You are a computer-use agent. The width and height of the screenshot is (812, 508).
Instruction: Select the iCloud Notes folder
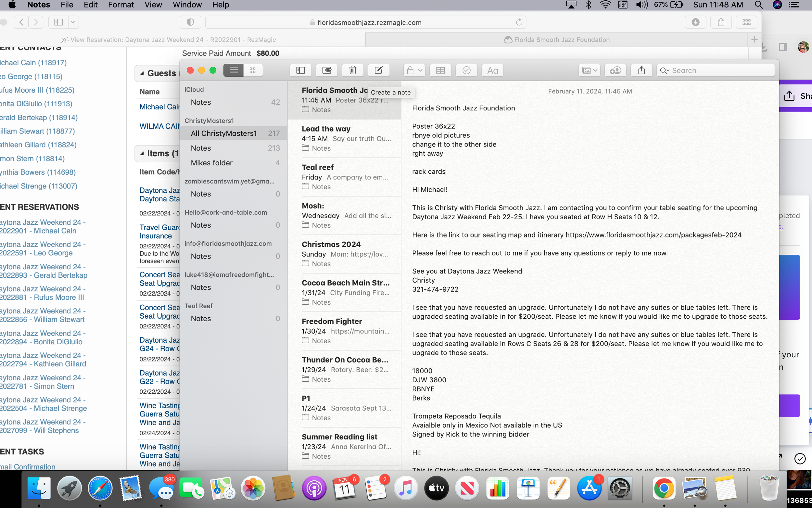234,102
